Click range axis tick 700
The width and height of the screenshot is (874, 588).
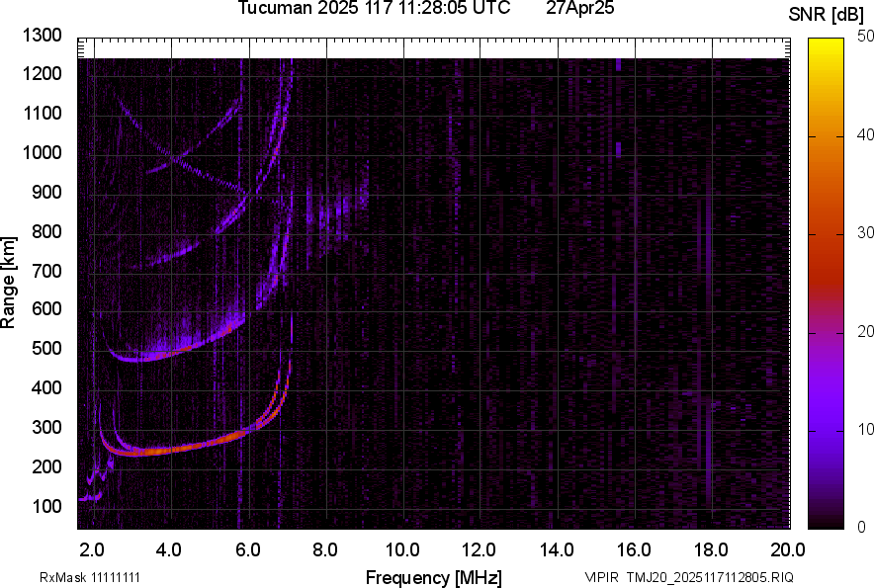click(x=46, y=271)
